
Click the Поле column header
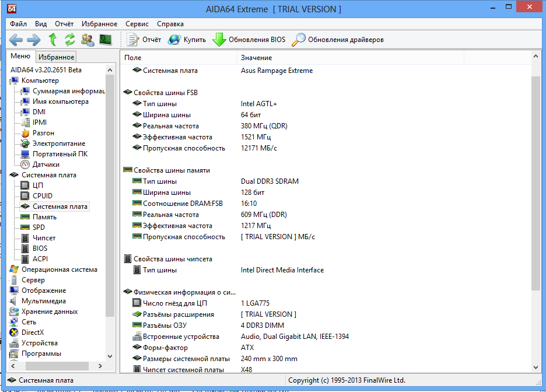point(178,57)
